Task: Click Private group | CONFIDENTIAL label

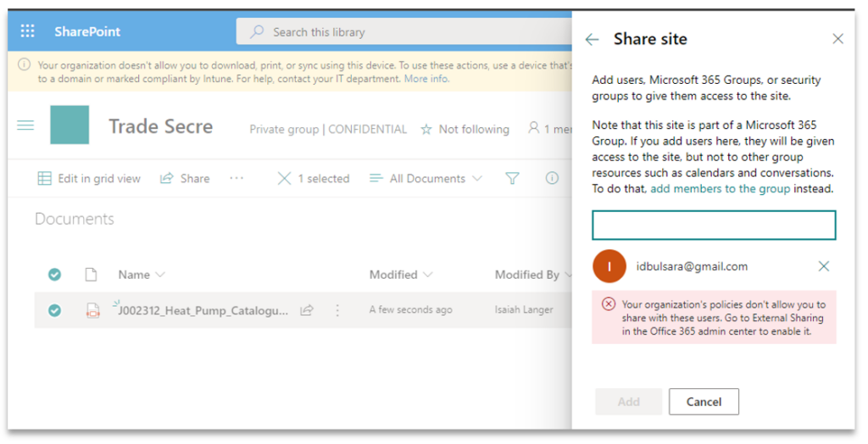Action: coord(328,130)
